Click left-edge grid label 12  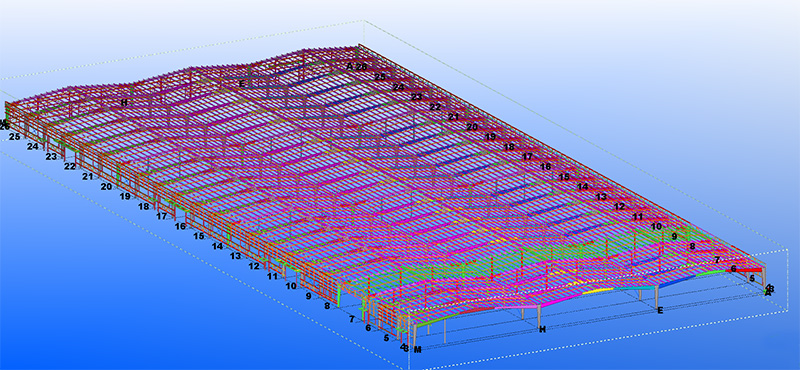coord(254,266)
